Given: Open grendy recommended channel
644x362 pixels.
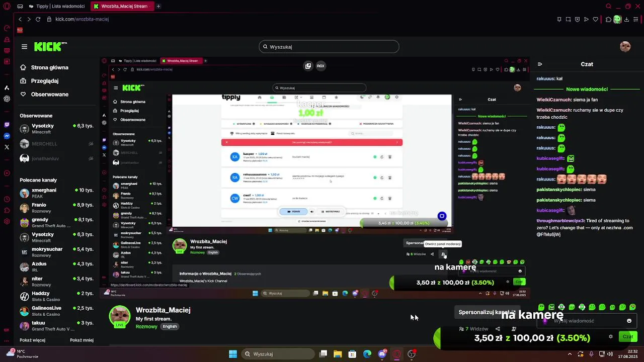Looking at the screenshot, I should pos(56,222).
